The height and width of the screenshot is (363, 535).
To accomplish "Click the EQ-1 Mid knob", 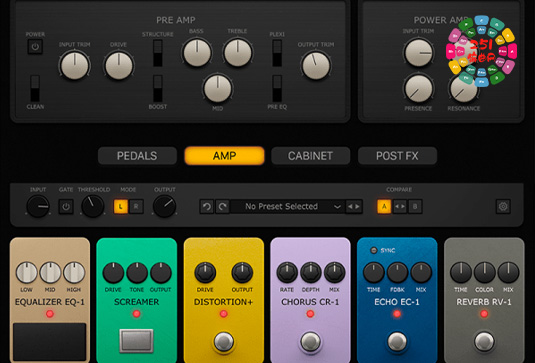I will point(50,273).
